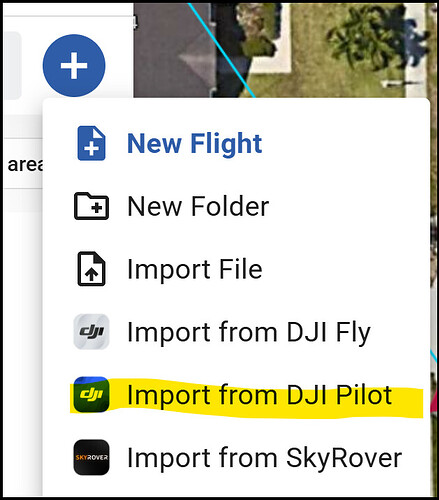Select highlighted Import from DJI Pilot text

pyautogui.click(x=260, y=395)
